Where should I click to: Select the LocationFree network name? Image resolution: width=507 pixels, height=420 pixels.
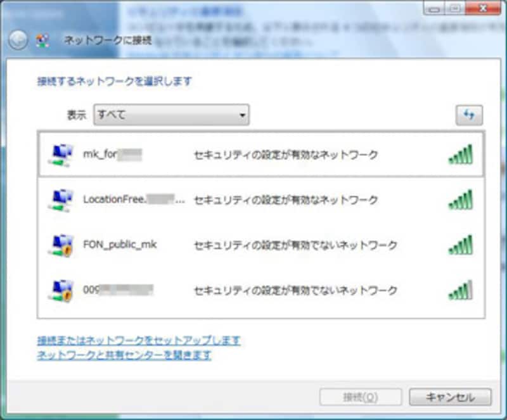pyautogui.click(x=134, y=200)
